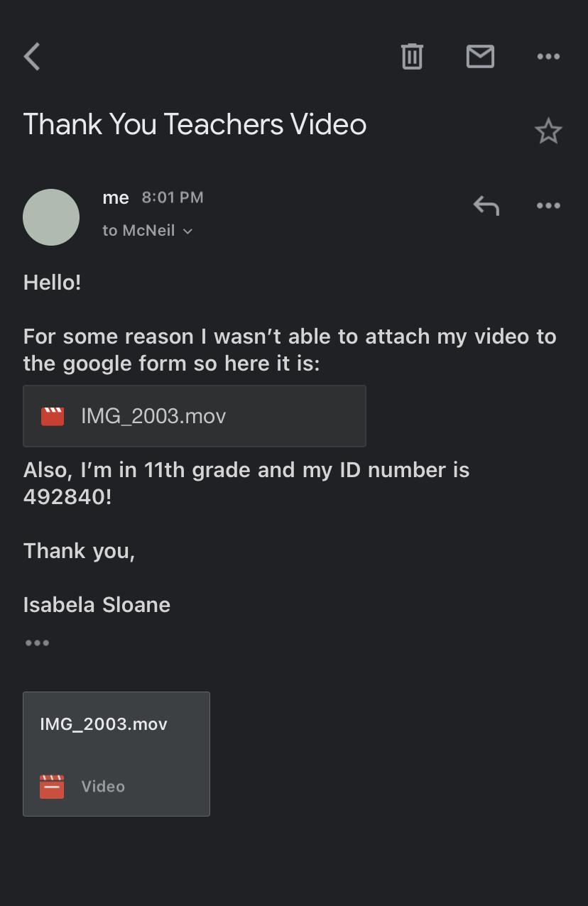Mark email as unread with envelope icon
The height and width of the screenshot is (906, 588).
click(x=480, y=57)
